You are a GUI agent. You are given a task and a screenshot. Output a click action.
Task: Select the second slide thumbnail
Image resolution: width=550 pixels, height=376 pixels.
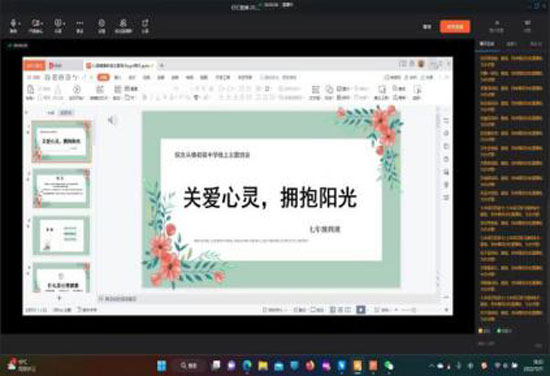[x=61, y=188]
